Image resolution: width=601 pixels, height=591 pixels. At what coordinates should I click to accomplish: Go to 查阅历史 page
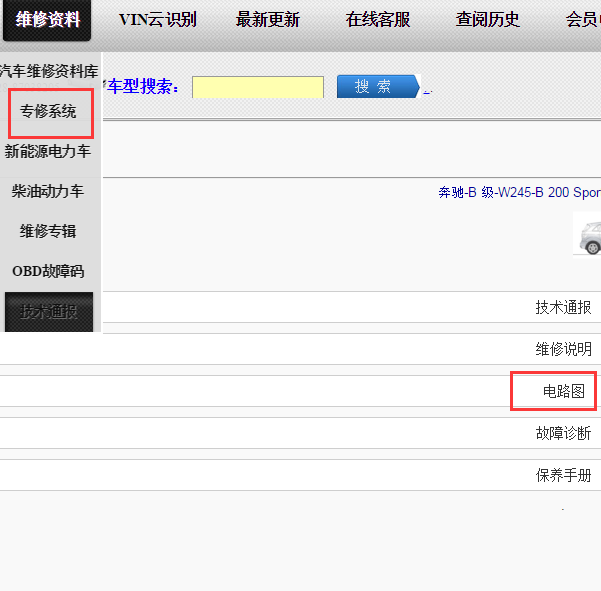point(488,20)
